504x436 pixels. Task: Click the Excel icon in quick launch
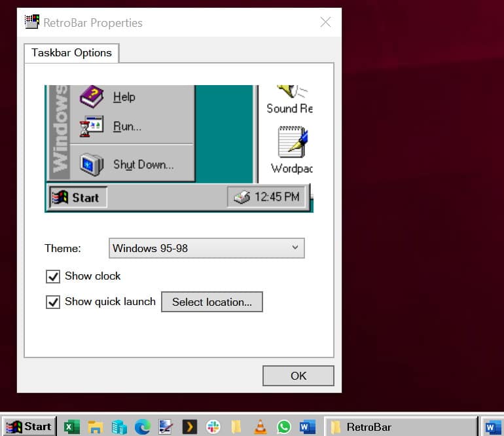point(71,427)
